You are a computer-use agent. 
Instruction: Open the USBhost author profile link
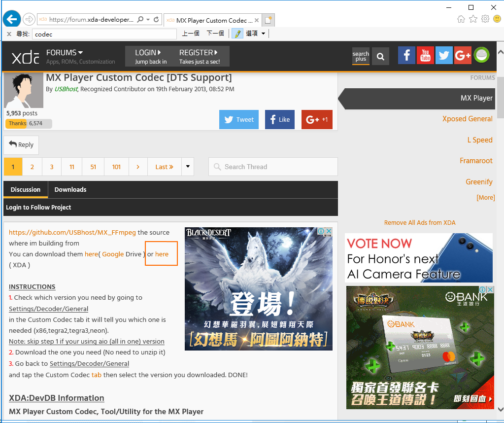(x=66, y=89)
